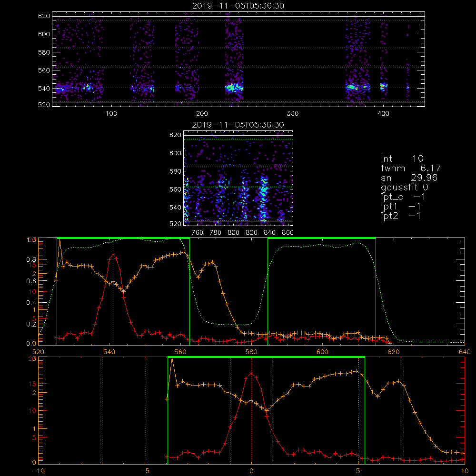Select white y-axis label 0.8 on upper profile plot

[31, 259]
